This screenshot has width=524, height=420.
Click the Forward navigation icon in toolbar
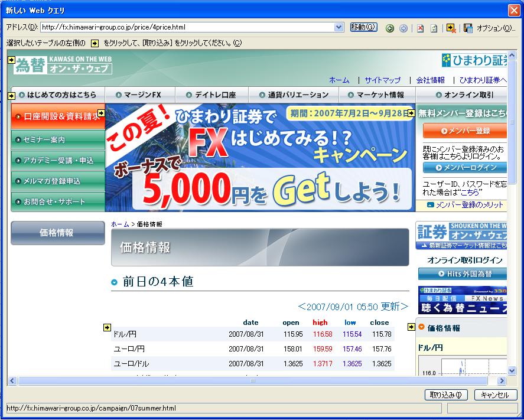403,28
